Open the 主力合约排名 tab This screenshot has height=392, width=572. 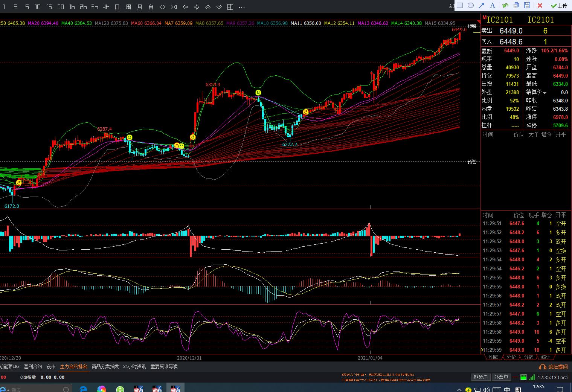coord(74,366)
